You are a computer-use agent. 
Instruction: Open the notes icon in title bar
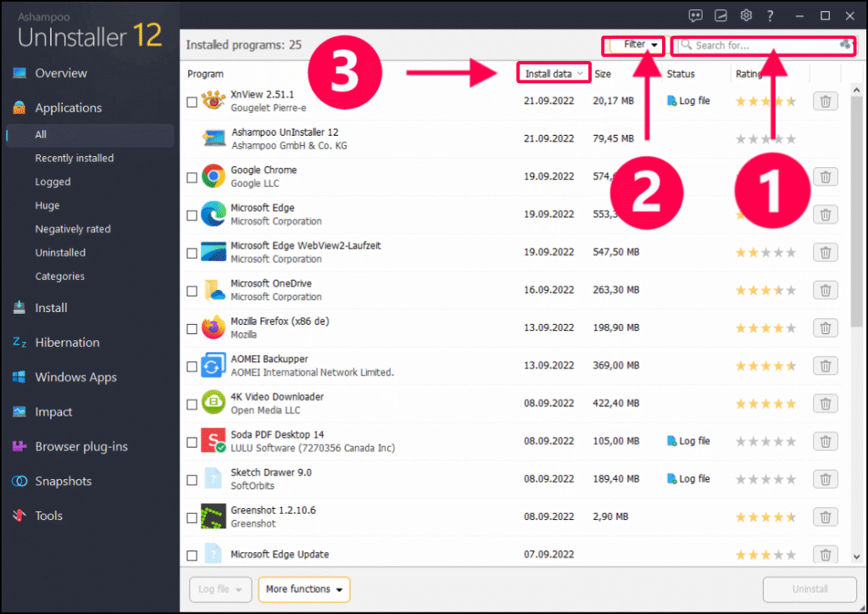click(x=721, y=15)
